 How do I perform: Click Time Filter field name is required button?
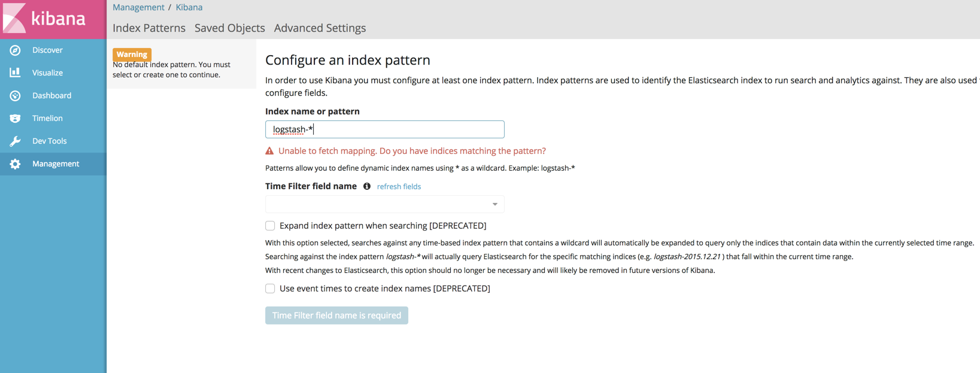coord(336,316)
